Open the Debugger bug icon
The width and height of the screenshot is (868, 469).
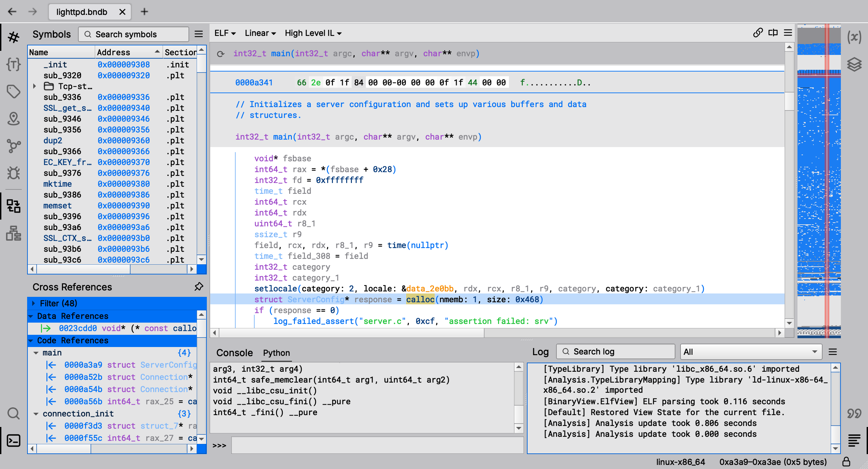14,173
